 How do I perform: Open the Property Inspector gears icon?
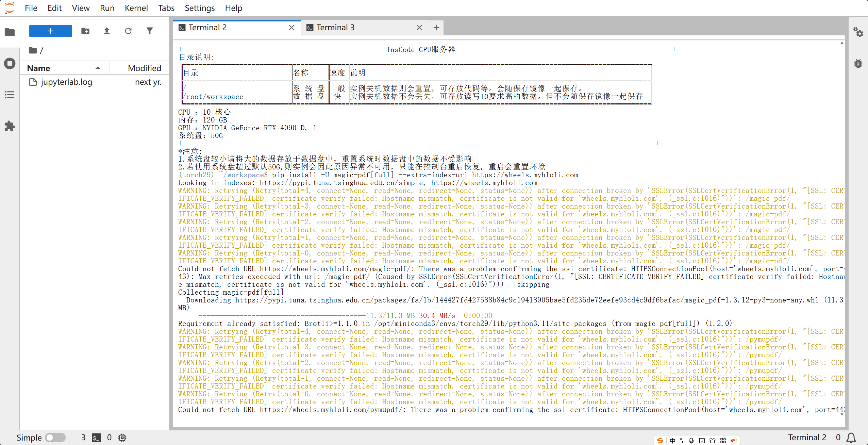coord(858,32)
